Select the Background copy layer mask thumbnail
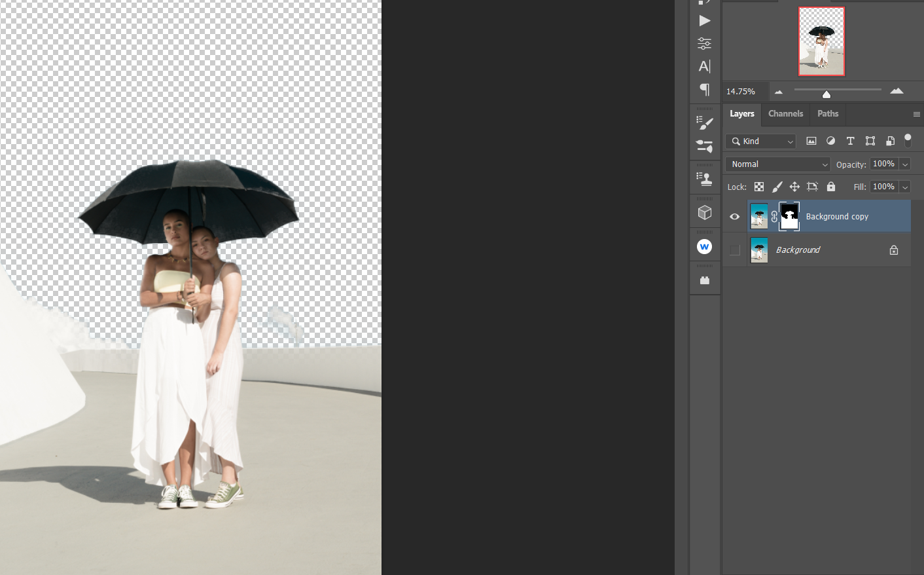 789,216
